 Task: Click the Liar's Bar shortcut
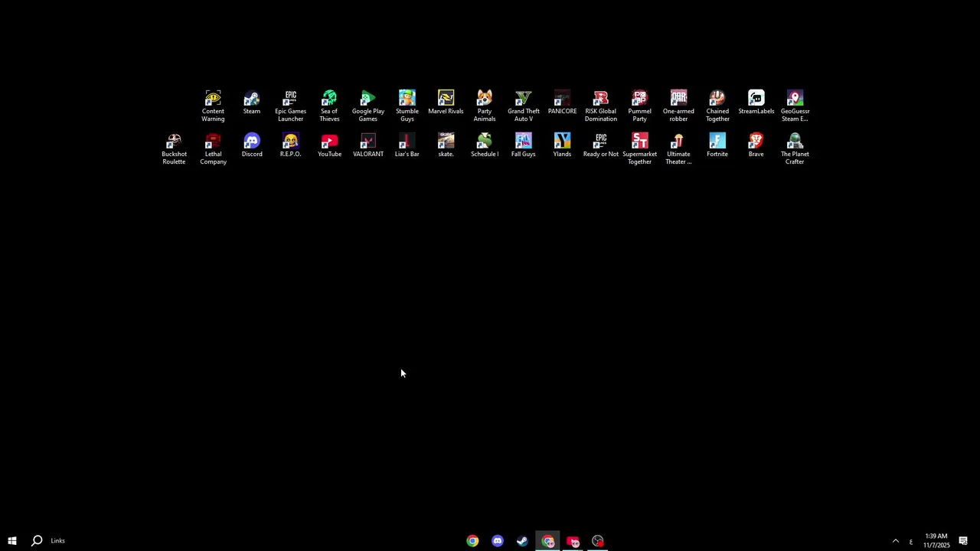(407, 145)
